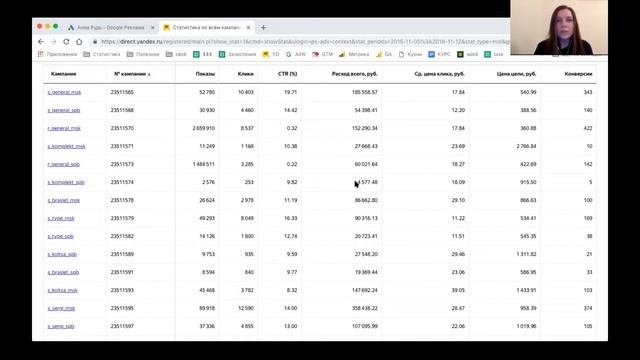Open campaign s_koltsa_msk

[62, 290]
